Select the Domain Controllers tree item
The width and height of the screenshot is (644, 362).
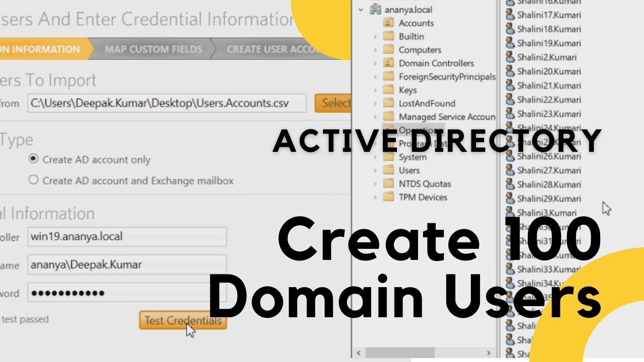pyautogui.click(x=436, y=63)
